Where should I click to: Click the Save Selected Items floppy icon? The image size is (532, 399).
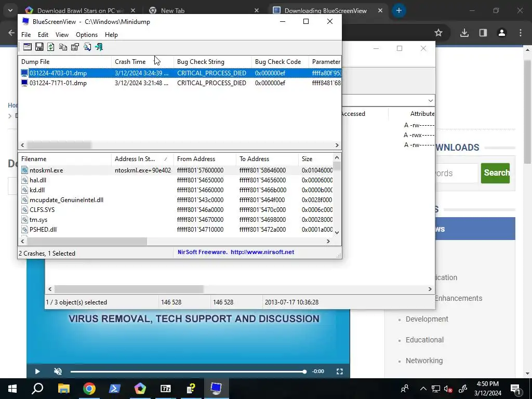point(39,47)
